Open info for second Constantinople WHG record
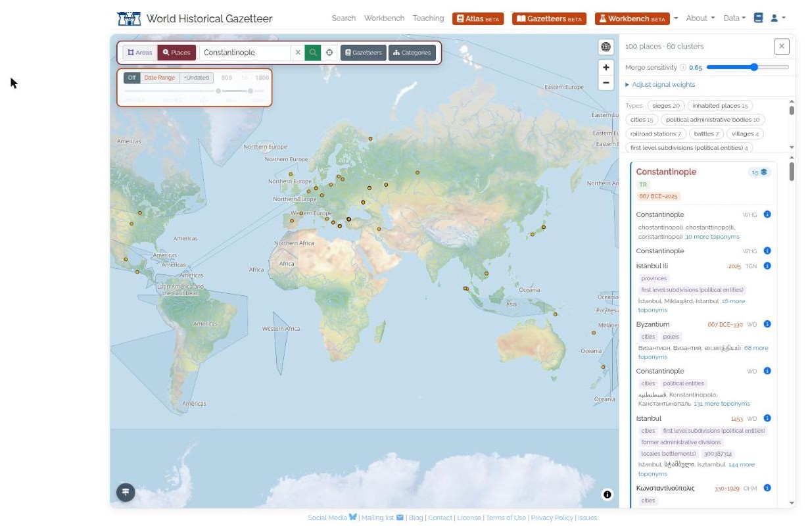This screenshot has width=808, height=532. coord(767,251)
